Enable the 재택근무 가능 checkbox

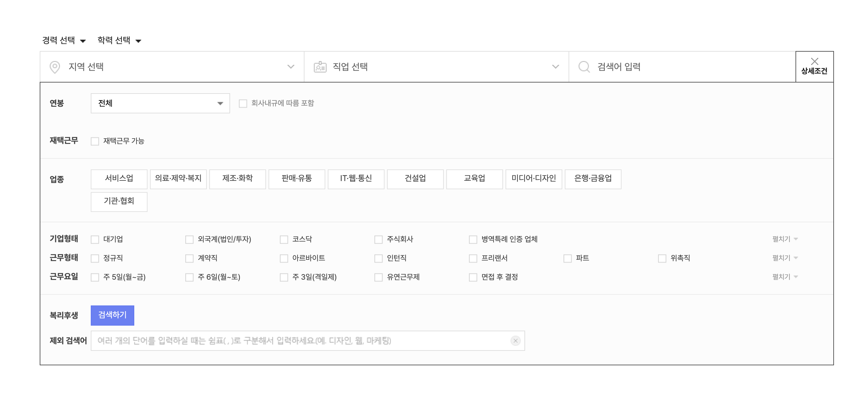pyautogui.click(x=95, y=141)
